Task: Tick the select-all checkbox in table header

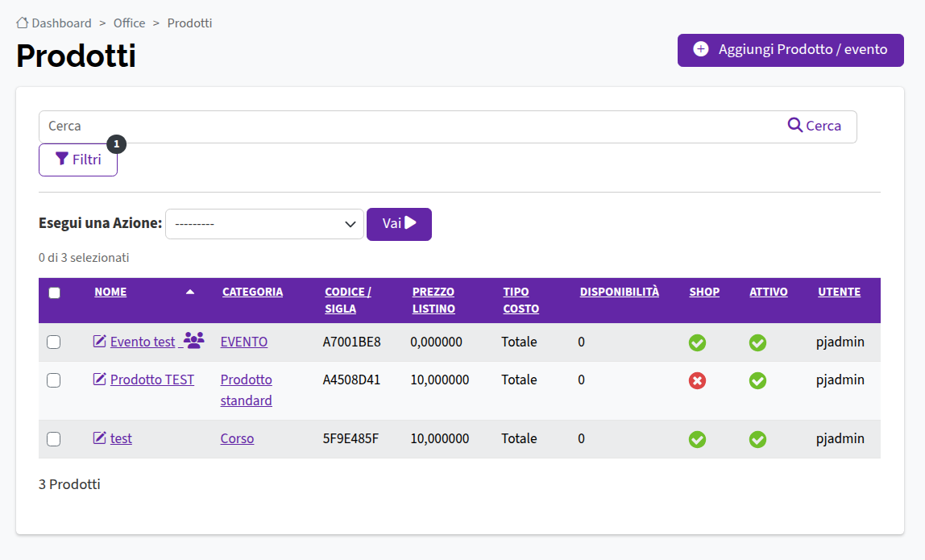Action: (54, 292)
